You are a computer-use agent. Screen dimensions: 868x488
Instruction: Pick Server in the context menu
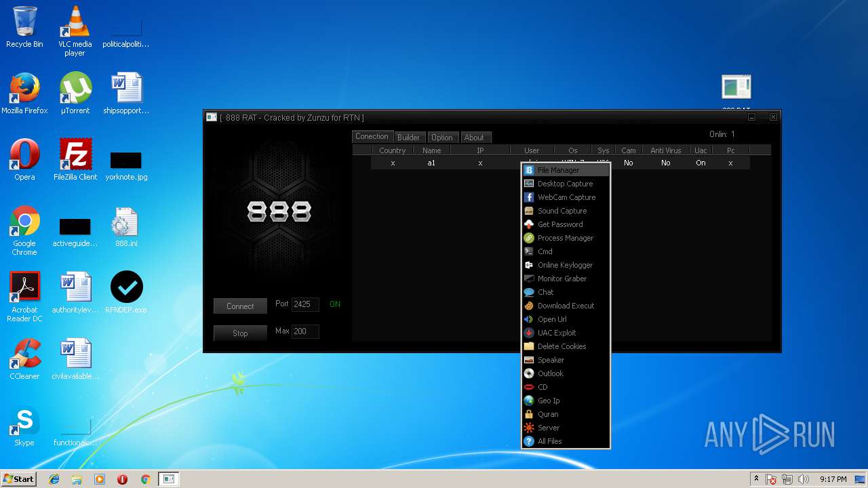(566, 428)
